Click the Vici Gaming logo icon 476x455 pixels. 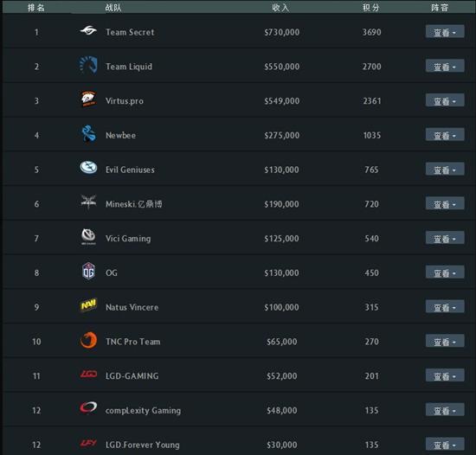(88, 236)
